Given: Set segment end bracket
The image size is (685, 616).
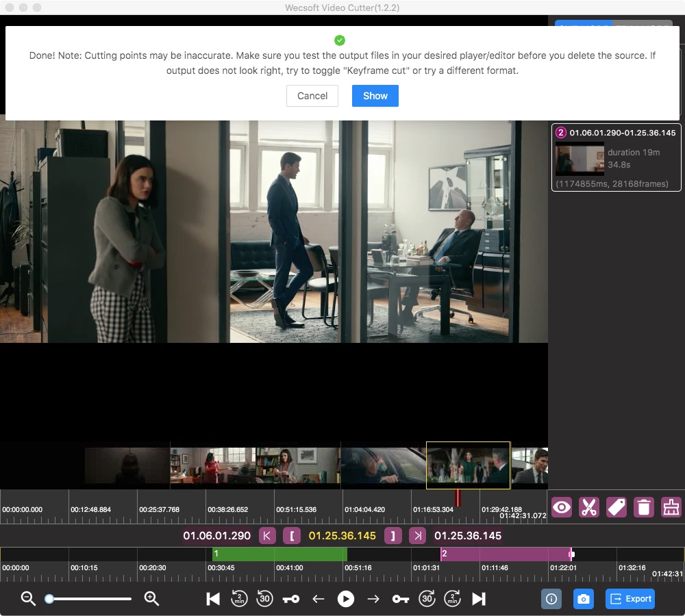Looking at the screenshot, I should coord(393,536).
